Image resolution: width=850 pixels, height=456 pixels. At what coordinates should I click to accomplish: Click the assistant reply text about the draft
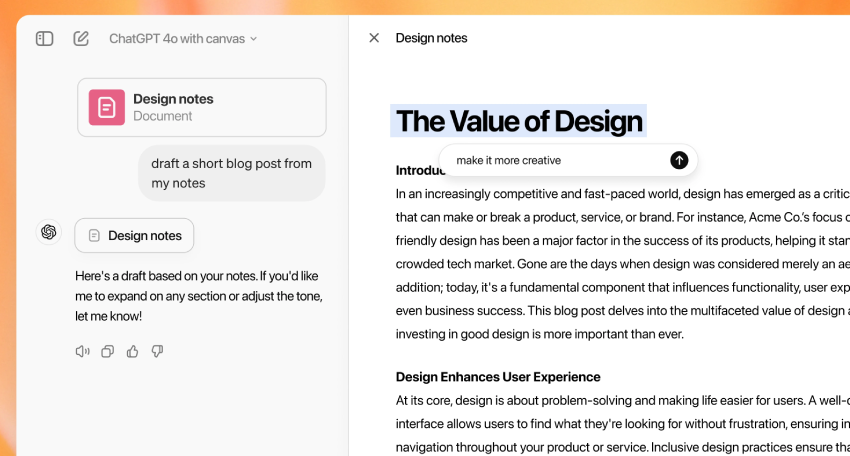(198, 295)
